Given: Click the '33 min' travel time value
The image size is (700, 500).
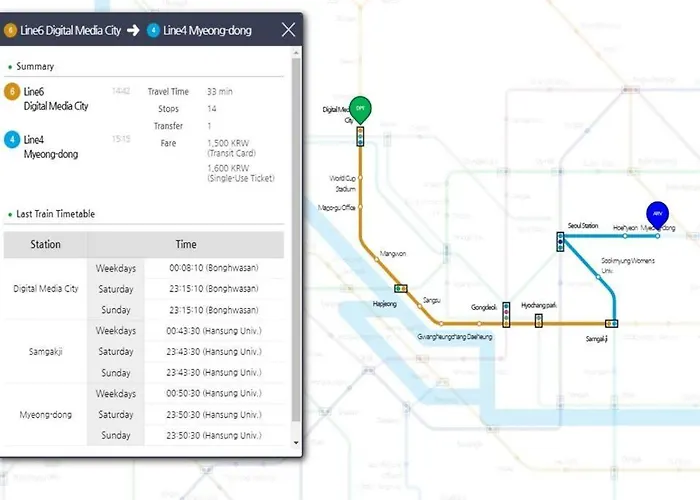Looking at the screenshot, I should 220,92.
